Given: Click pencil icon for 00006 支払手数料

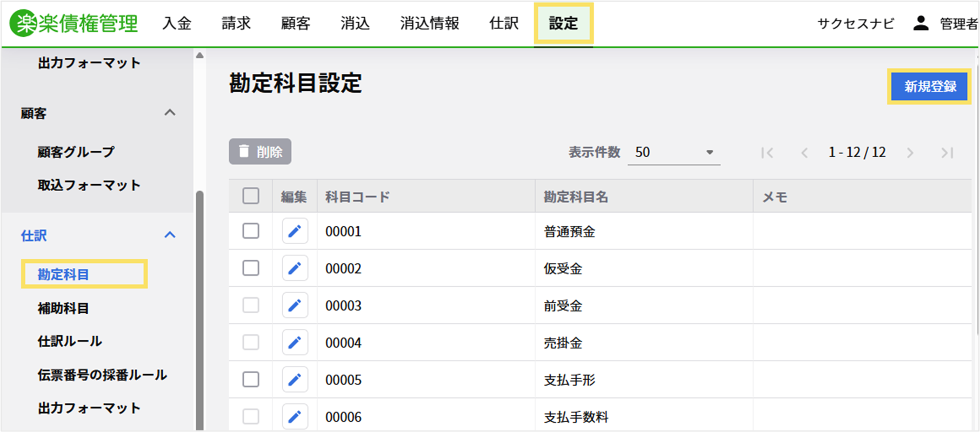Looking at the screenshot, I should coord(295,416).
